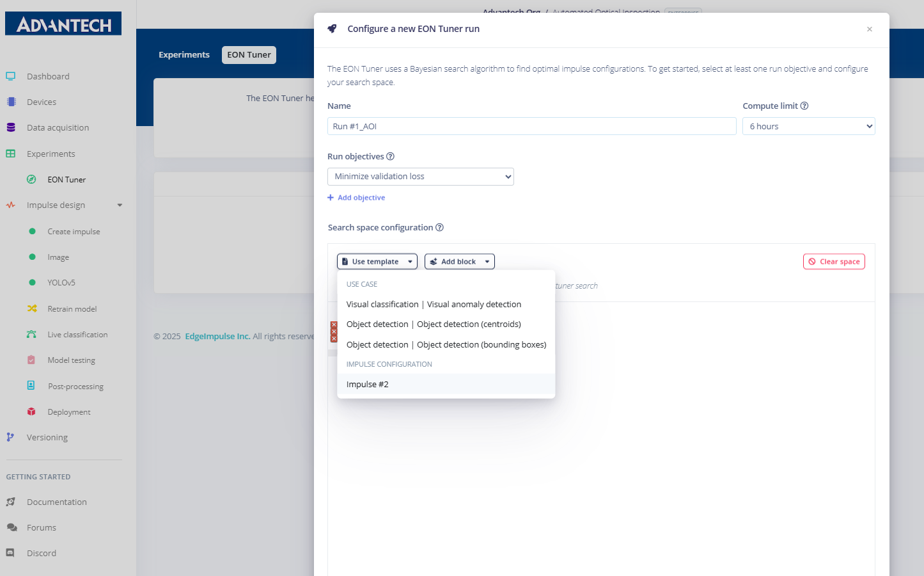Click the Name input field
Image resolution: width=924 pixels, height=576 pixels.
[532, 126]
